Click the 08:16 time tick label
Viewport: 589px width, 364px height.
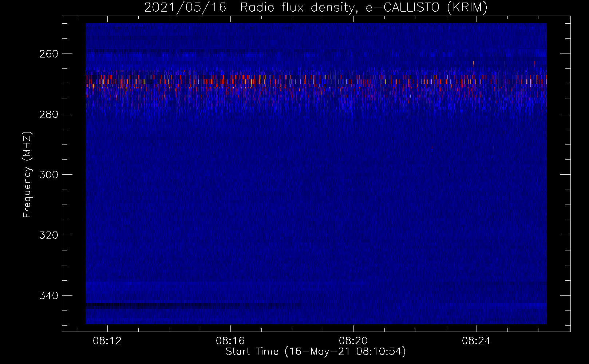230,341
